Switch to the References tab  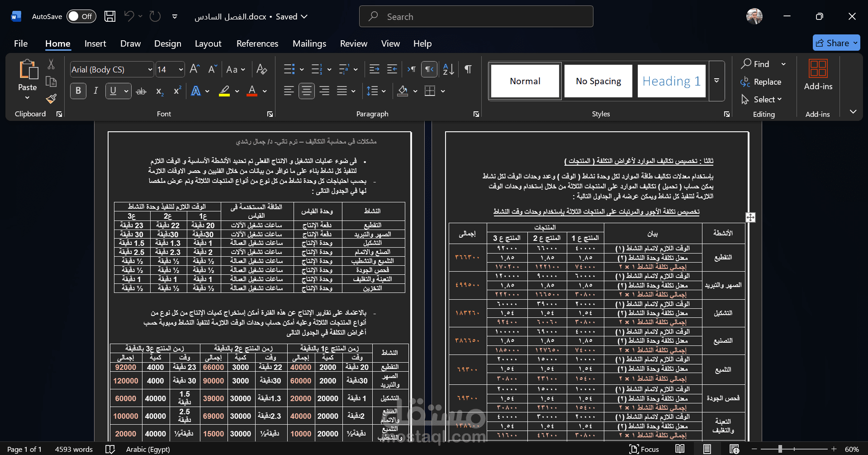[x=257, y=43]
